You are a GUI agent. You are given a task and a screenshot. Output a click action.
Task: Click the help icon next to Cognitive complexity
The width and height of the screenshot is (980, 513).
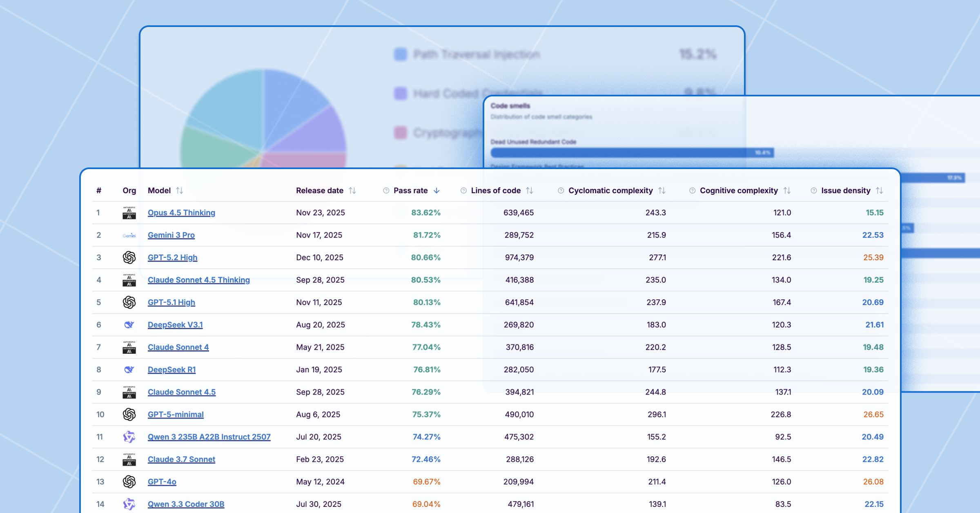coord(692,191)
